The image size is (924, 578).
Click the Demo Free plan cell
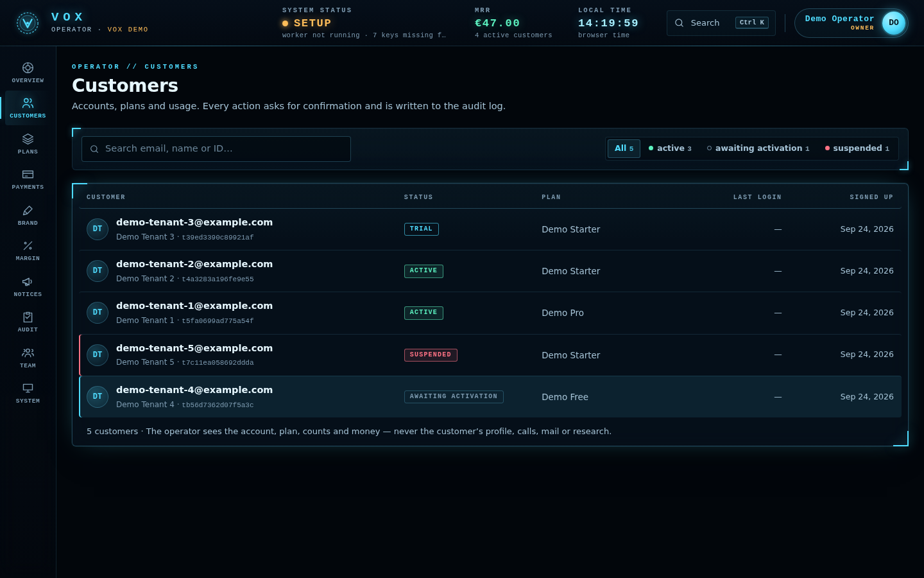pos(565,397)
